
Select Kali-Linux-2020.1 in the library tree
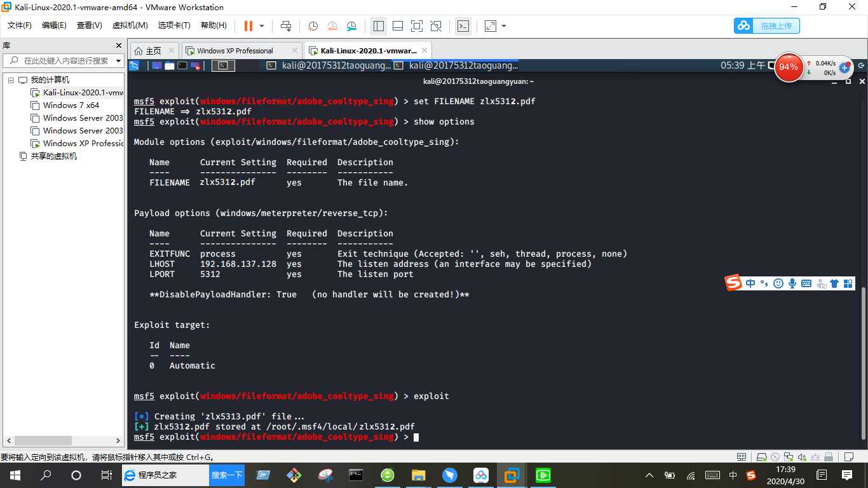click(78, 93)
